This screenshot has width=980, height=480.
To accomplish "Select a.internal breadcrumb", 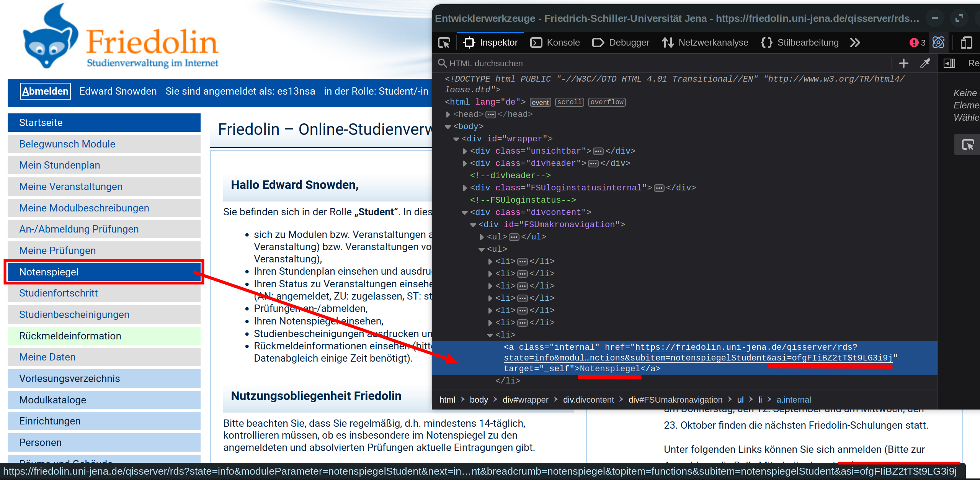I will [x=794, y=400].
